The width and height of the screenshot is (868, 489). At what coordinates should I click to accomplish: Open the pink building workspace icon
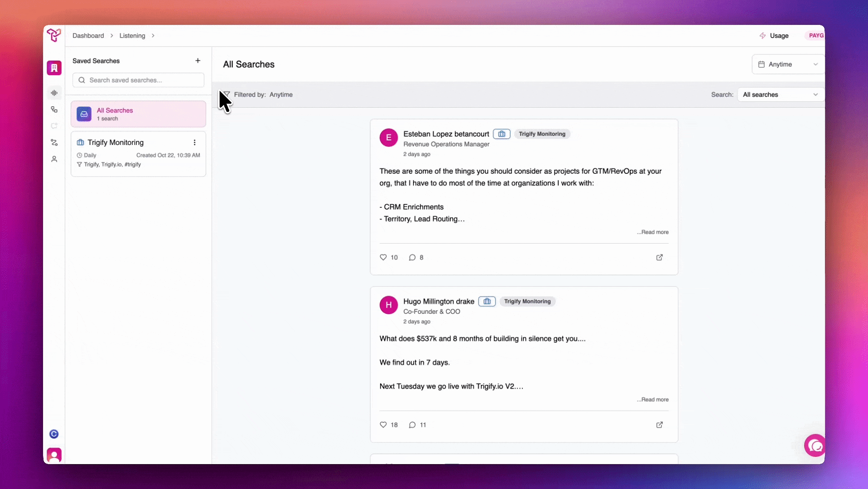click(x=54, y=68)
